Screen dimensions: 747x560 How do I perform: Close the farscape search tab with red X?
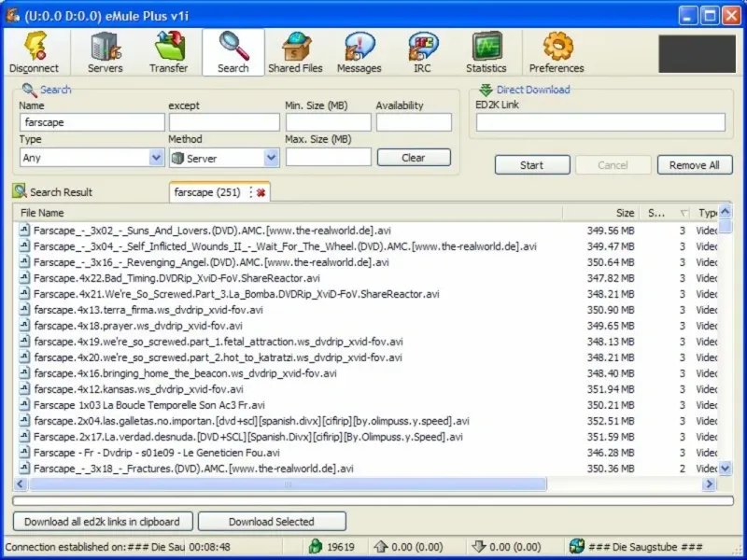point(261,193)
